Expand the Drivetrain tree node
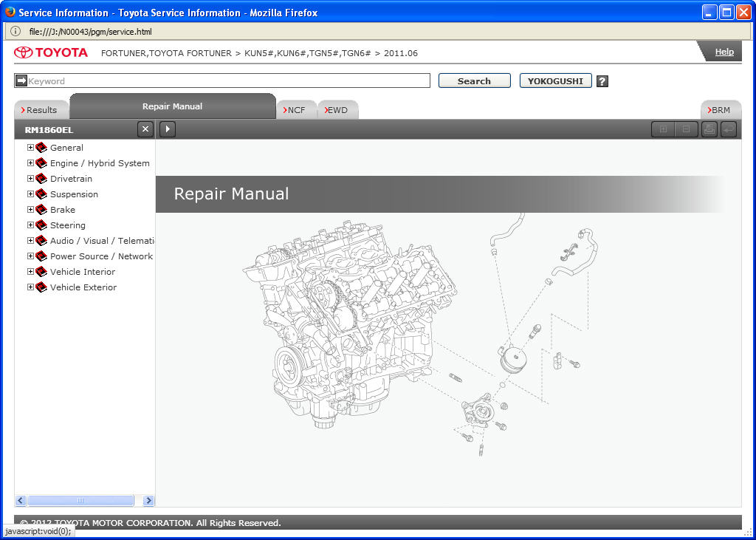Screen dimensions: 756x540 click(x=30, y=179)
